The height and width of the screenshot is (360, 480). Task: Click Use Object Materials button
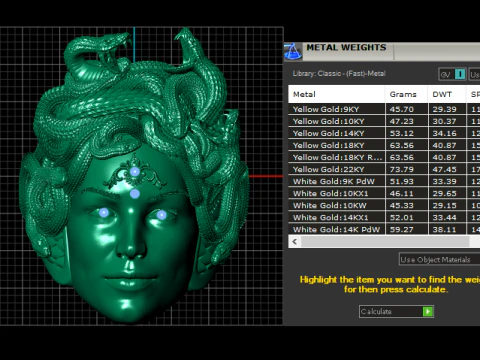coord(439,259)
